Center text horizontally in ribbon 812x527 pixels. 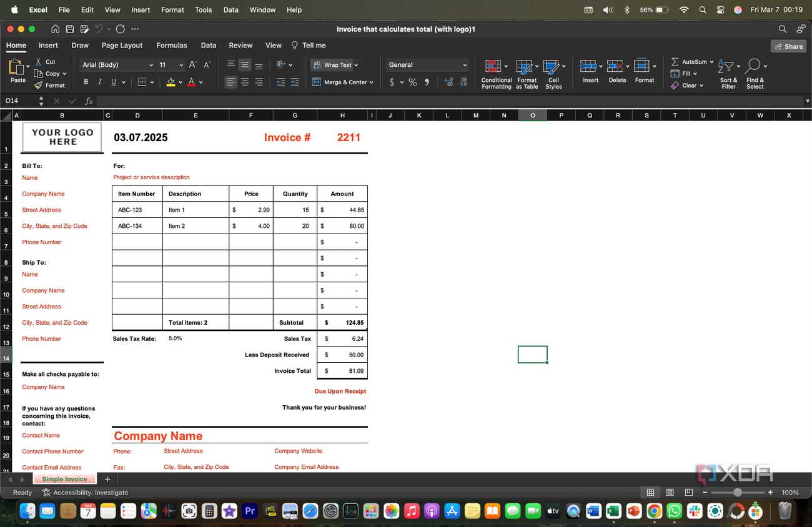pyautogui.click(x=245, y=82)
